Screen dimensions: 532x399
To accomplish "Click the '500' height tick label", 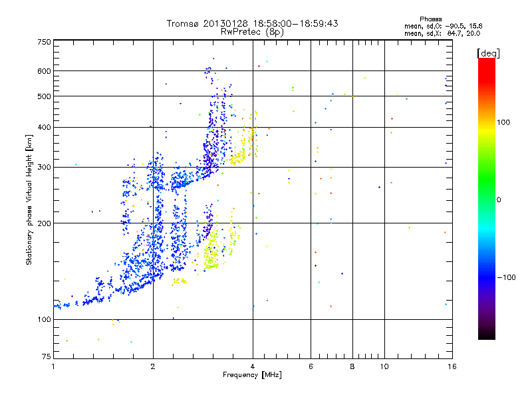I will 44,96.
